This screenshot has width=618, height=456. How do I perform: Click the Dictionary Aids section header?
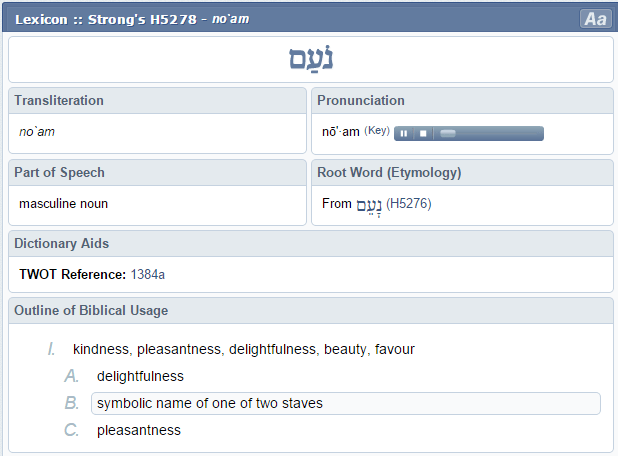point(62,243)
